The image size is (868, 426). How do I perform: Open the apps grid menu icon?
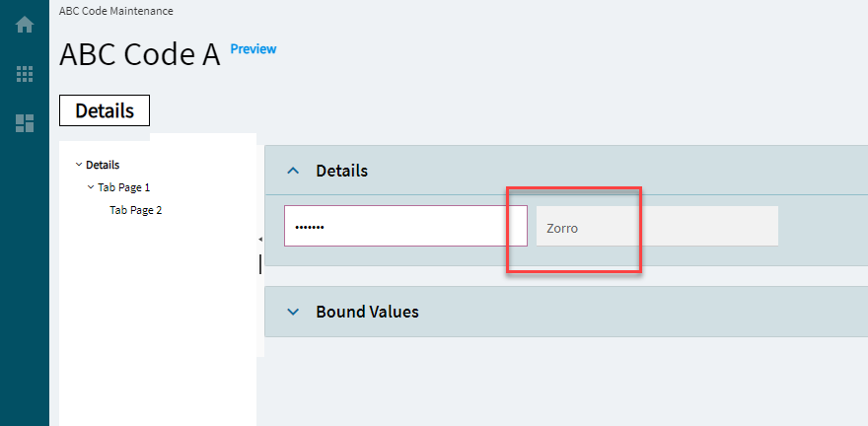pyautogui.click(x=25, y=74)
